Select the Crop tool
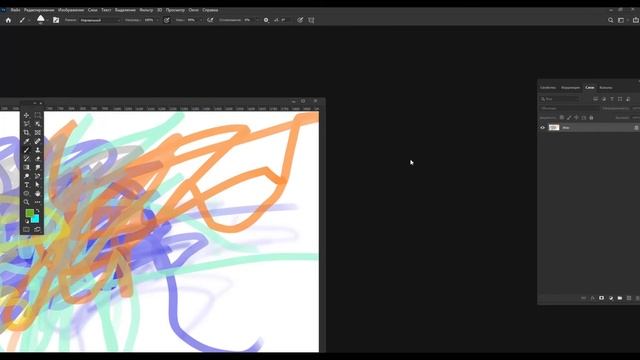Viewport: 640px width, 360px height. pos(27,133)
